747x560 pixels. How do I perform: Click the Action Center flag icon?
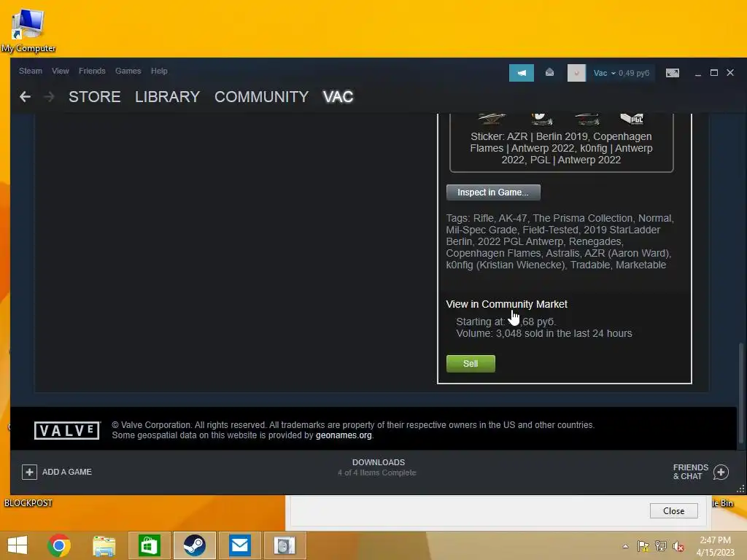pos(643,546)
